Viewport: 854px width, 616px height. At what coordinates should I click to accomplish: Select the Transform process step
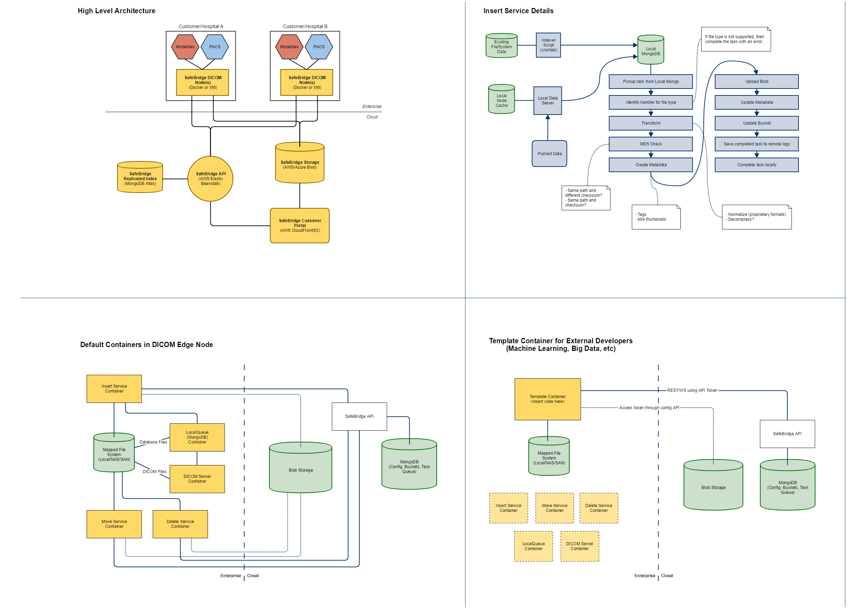pos(650,123)
